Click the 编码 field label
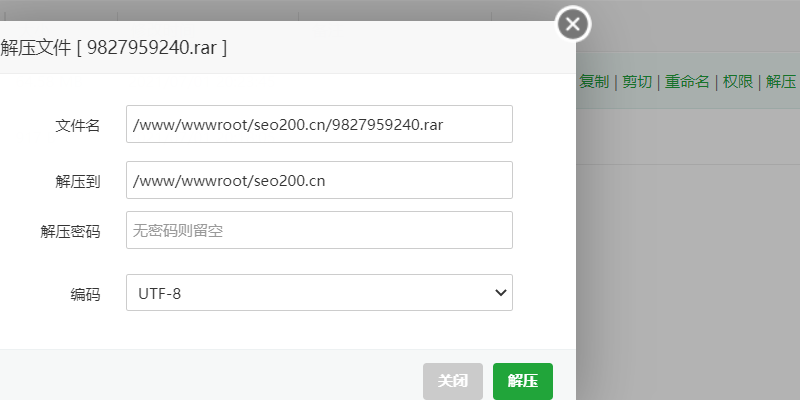The width and height of the screenshot is (800, 400). pos(85,294)
